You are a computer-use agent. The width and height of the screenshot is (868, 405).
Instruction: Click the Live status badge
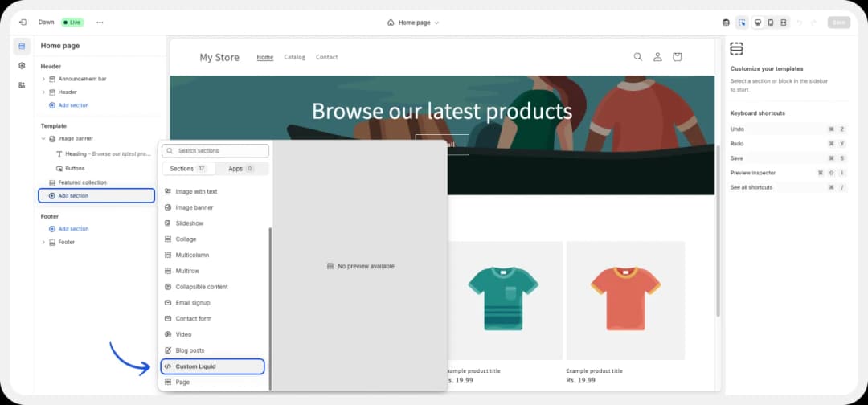tap(72, 22)
